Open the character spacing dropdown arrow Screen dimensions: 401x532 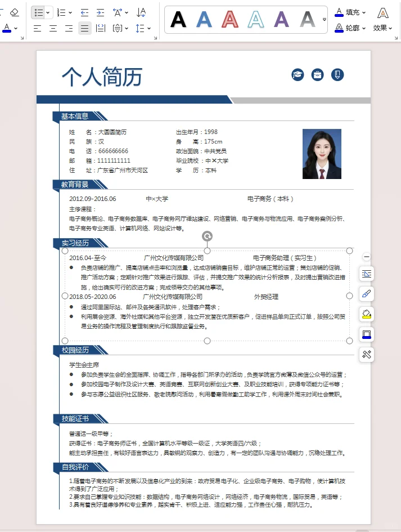coord(127,12)
